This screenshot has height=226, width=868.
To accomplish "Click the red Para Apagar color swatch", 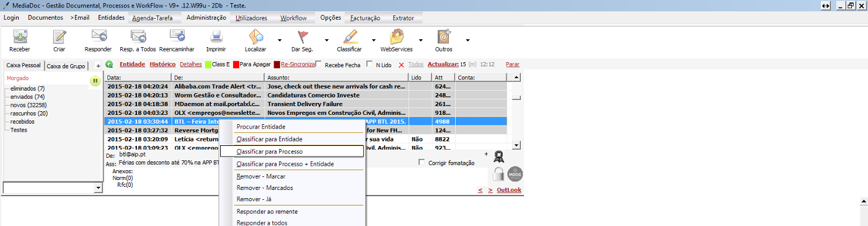I will [236, 64].
